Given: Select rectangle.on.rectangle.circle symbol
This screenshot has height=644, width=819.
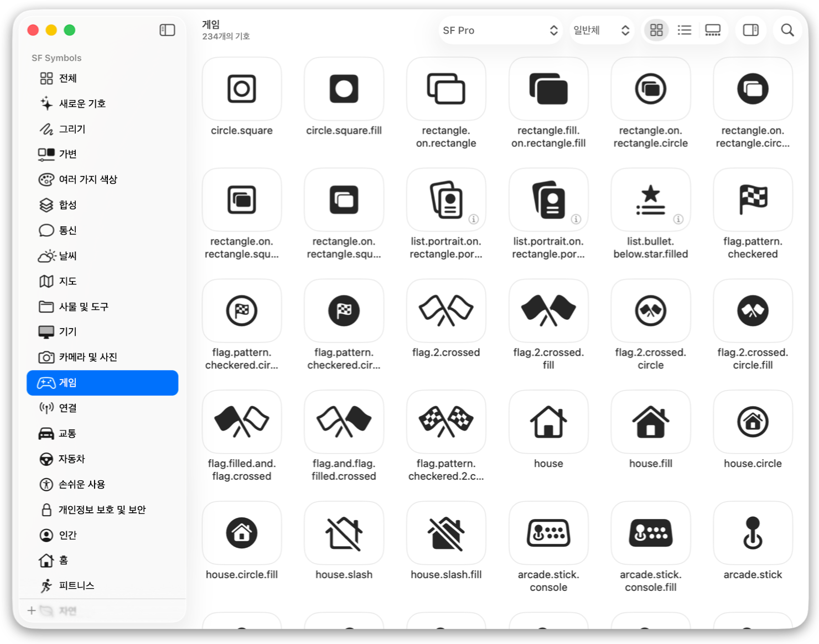Looking at the screenshot, I should click(651, 89).
